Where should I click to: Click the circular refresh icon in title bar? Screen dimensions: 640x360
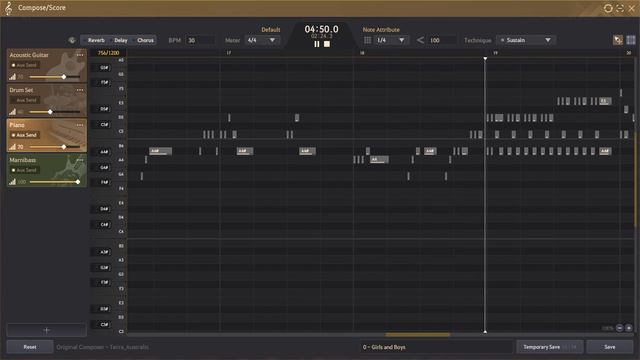(608, 8)
